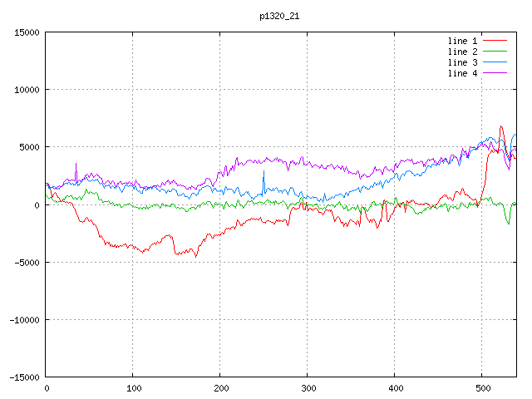The width and height of the screenshot is (532, 399).
Task: Click the y-axis label 5000
Action: 30,147
